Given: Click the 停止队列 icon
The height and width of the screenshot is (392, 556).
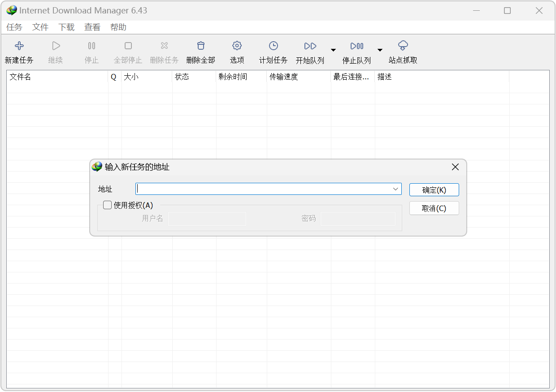Looking at the screenshot, I should point(357,46).
